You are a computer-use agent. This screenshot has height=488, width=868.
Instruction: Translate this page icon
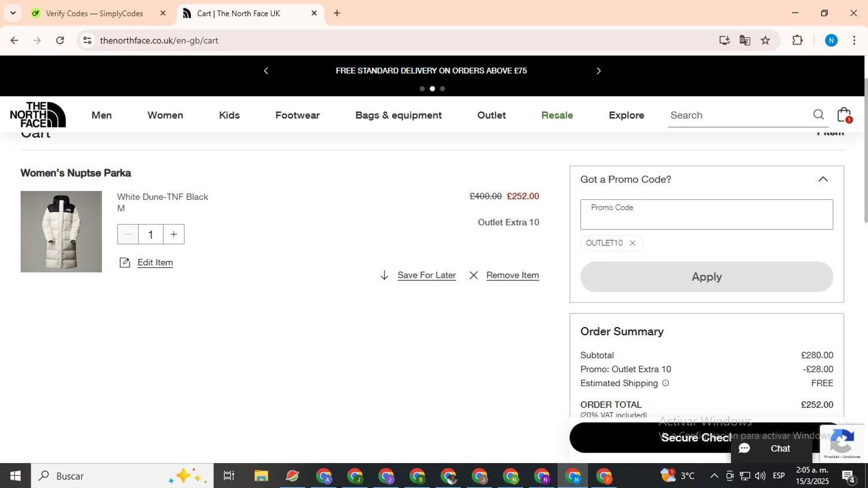point(745,41)
